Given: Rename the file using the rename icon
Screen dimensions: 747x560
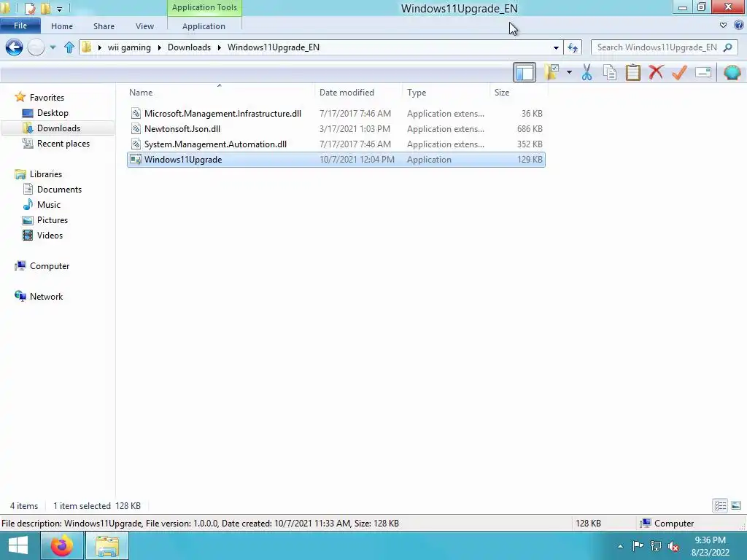Looking at the screenshot, I should [703, 72].
